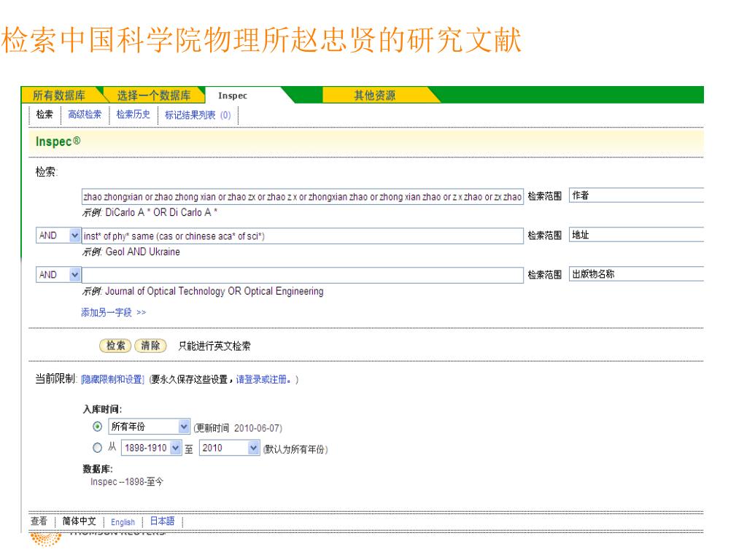Open the 请登录或注册 link

(x=263, y=379)
